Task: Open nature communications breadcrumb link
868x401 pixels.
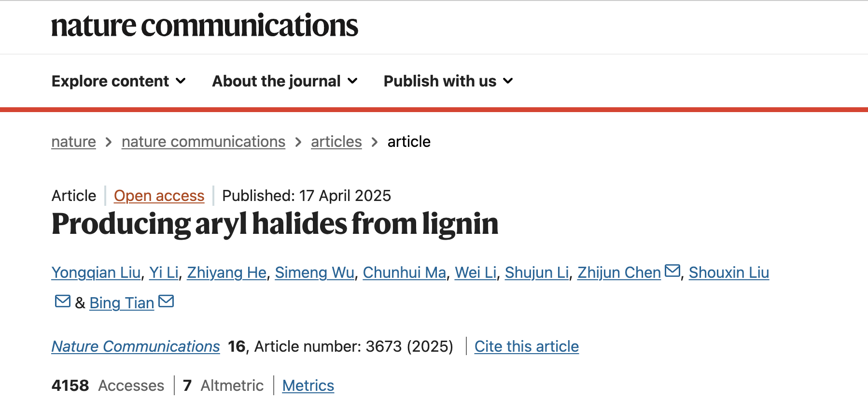Action: pos(203,142)
